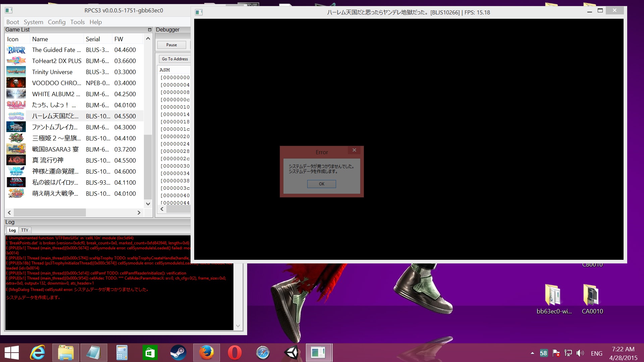Image resolution: width=644 pixels, height=362 pixels.
Task: Sort game list by Serial column
Action: coord(93,39)
